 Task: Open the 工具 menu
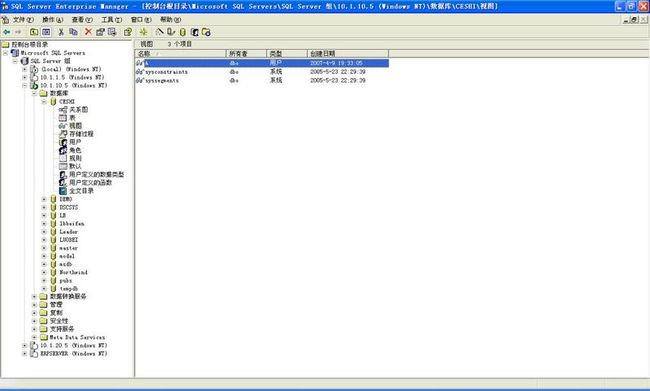[x=112, y=19]
